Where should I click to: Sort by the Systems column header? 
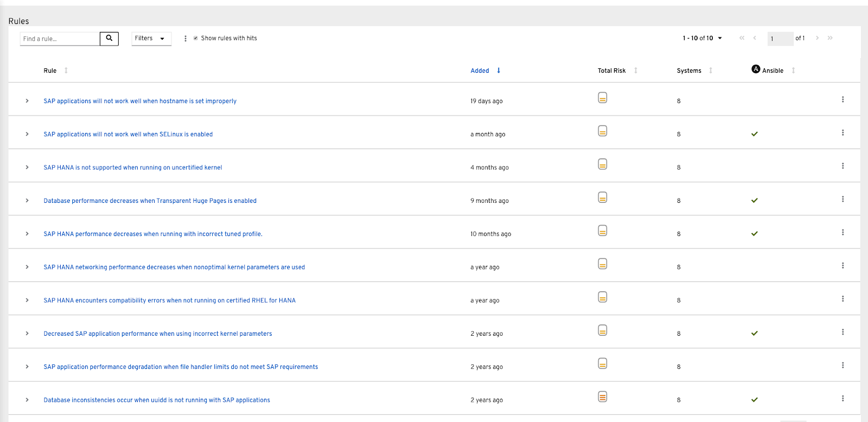[689, 71]
